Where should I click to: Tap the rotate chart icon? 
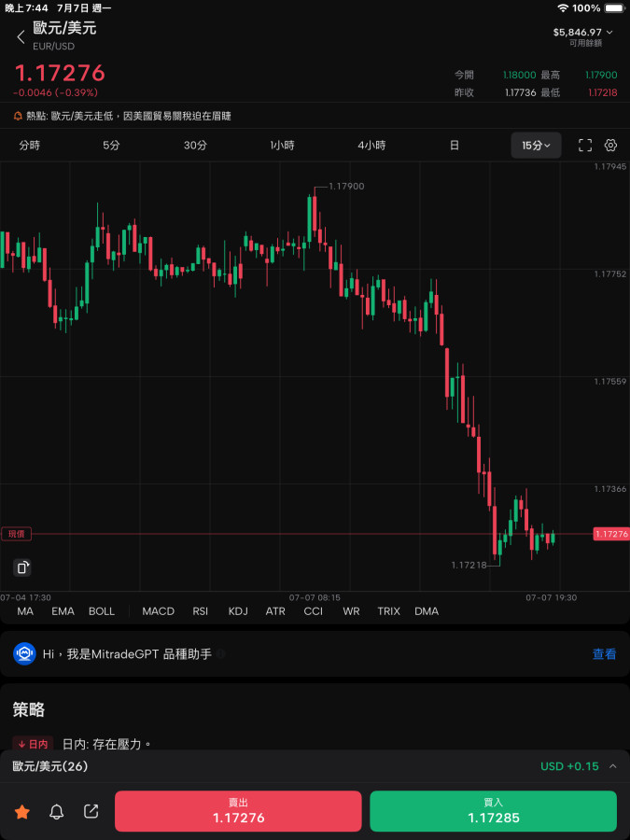[23, 567]
